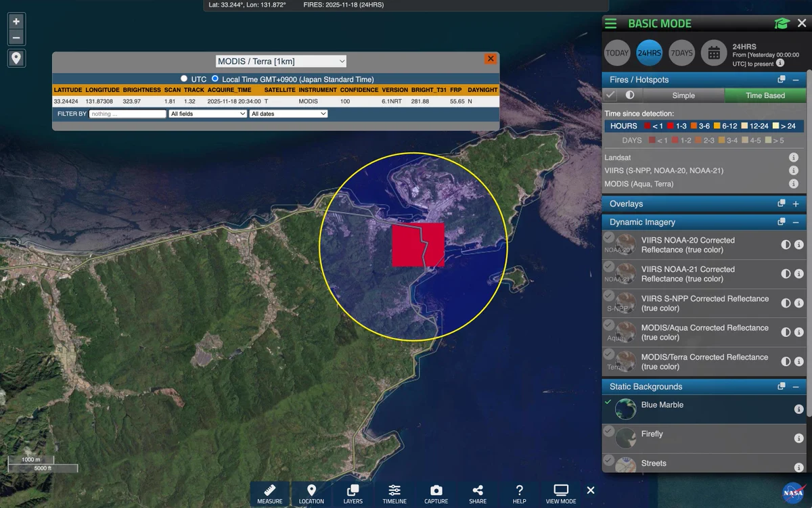This screenshot has width=812, height=508.
Task: Expand the Overlays section
Action: pyautogui.click(x=796, y=204)
